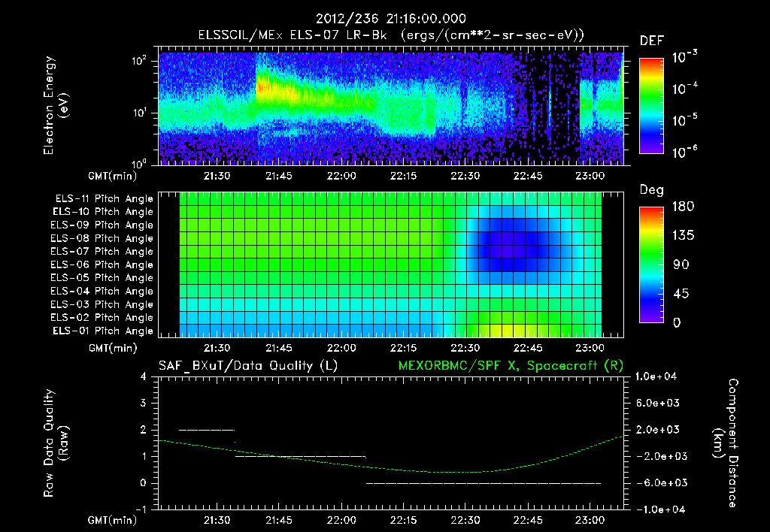Click GMT(min) label under the pitch angle panel
Image resolution: width=770 pixels, height=532 pixels.
(113, 349)
